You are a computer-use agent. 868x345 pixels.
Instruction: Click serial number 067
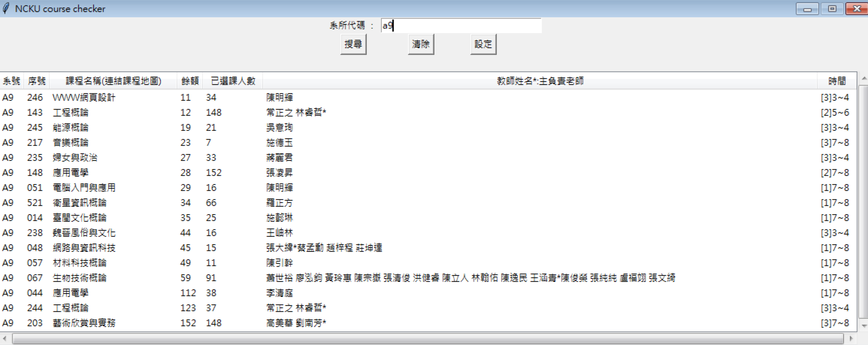click(x=35, y=278)
